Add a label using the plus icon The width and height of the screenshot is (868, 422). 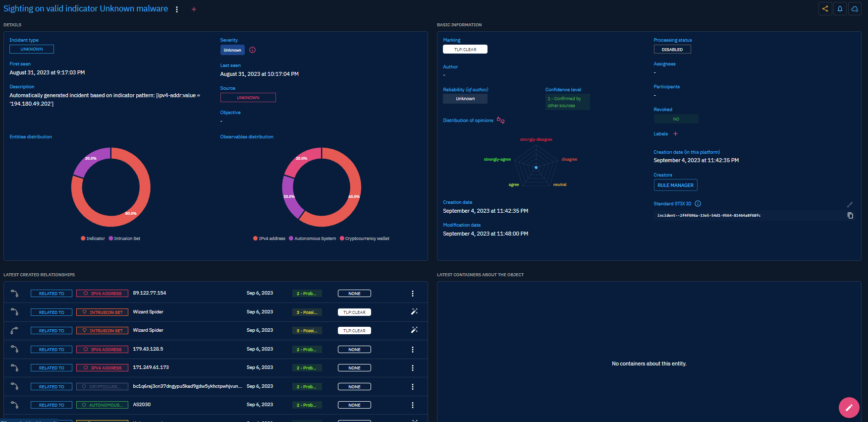coord(675,134)
